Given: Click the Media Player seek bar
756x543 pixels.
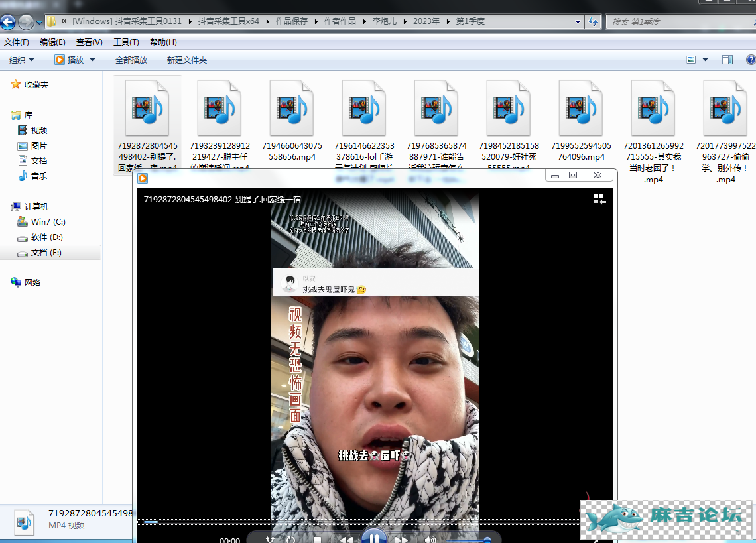Looking at the screenshot, I should tap(358, 522).
